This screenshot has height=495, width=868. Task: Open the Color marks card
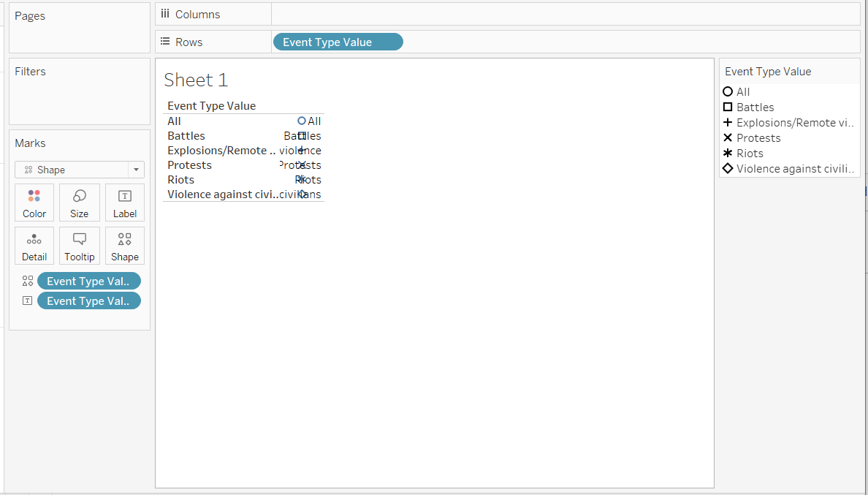(x=34, y=203)
